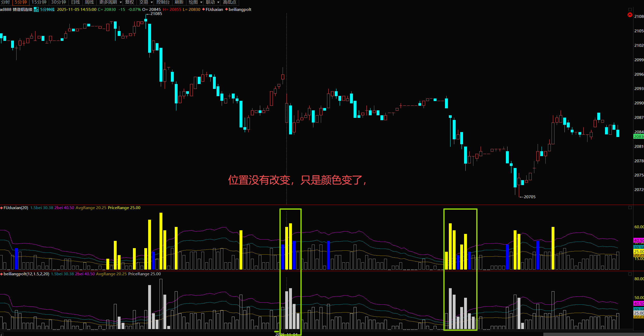Toggle maximize box of FUduxian pane
Screen dimensions: 644x336
point(630,208)
